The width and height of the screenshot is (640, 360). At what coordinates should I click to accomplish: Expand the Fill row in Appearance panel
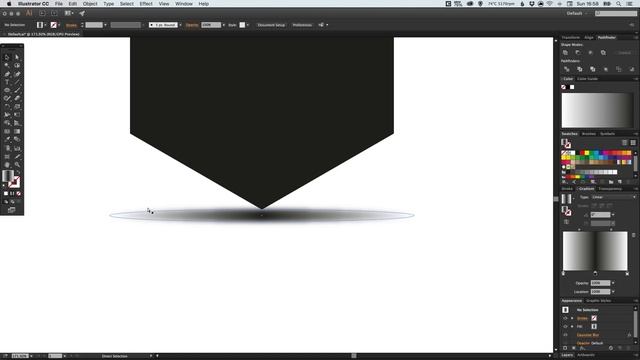(572, 327)
